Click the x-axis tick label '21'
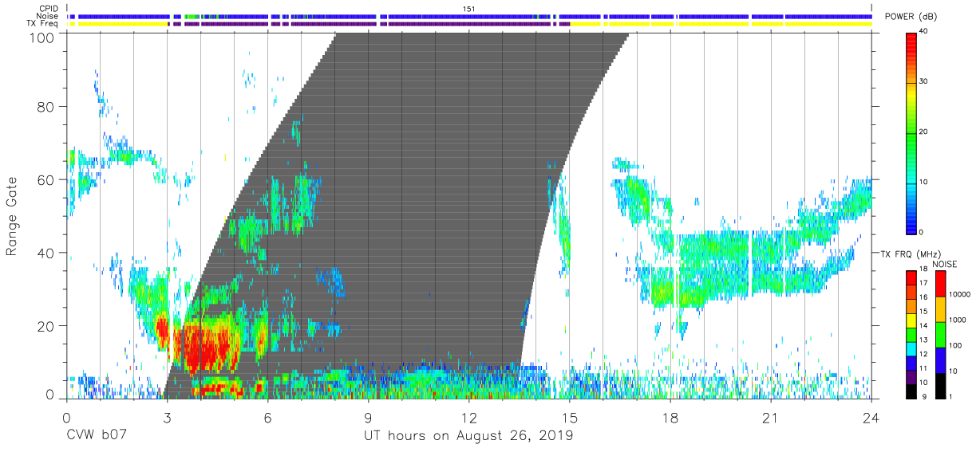 (771, 419)
